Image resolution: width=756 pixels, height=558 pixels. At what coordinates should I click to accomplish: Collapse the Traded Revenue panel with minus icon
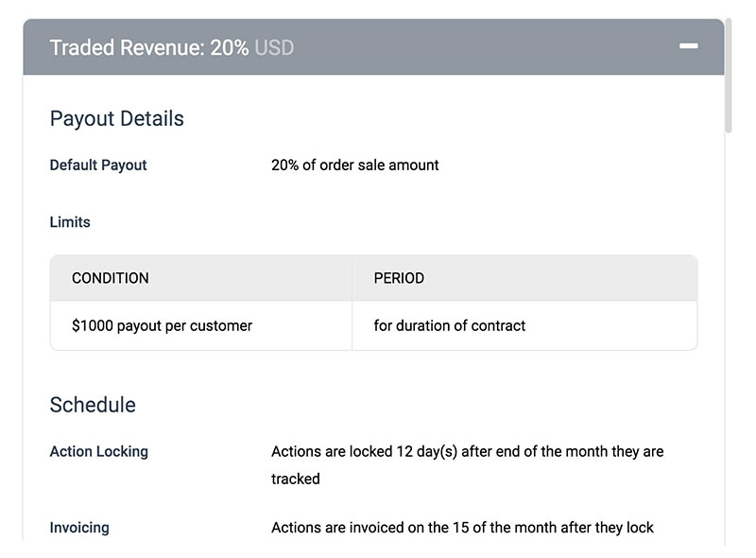pos(689,46)
